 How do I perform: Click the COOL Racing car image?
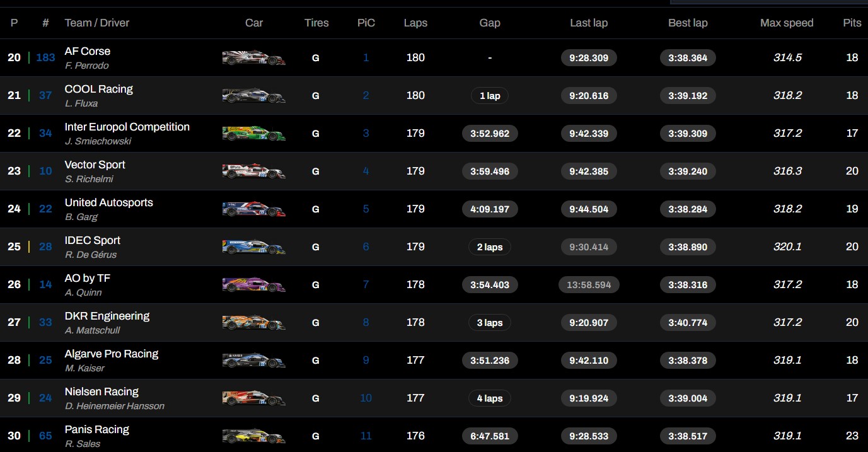pyautogui.click(x=253, y=95)
